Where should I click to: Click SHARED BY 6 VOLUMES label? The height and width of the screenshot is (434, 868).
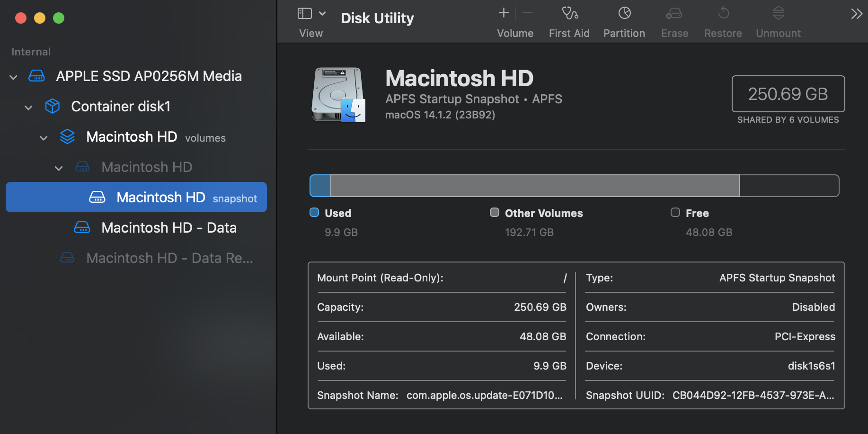pos(788,120)
